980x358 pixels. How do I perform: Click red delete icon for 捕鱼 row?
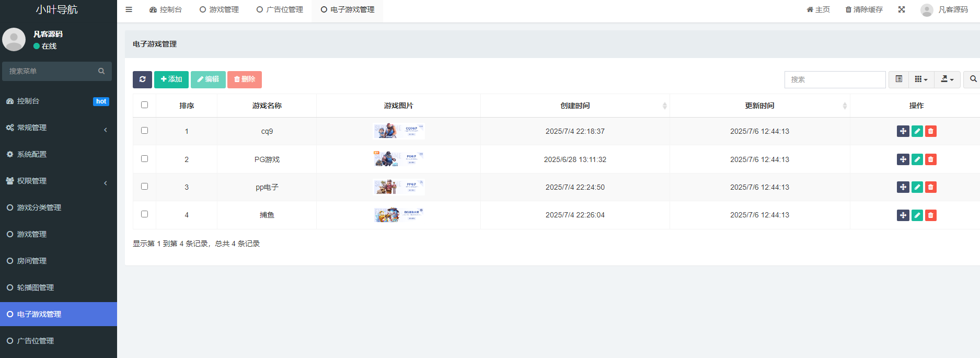tap(931, 215)
